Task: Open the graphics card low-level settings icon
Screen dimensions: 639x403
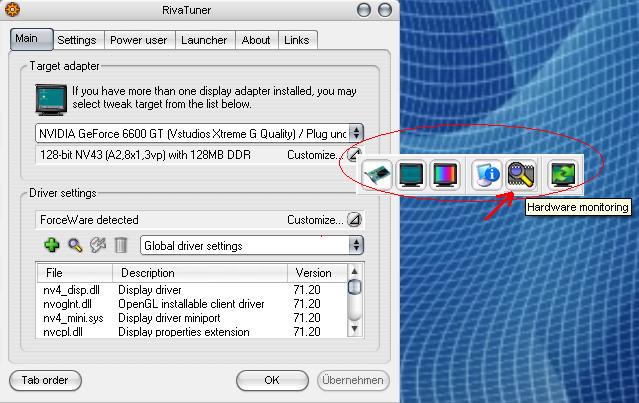Action: (377, 175)
